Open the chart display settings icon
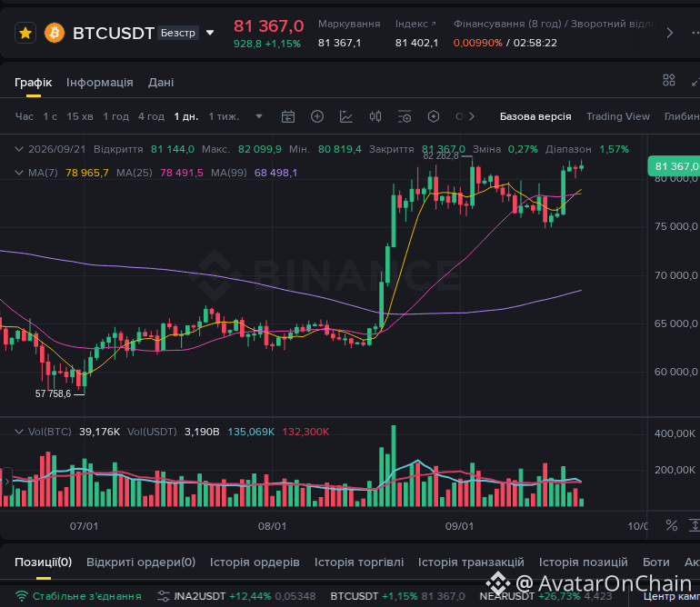This screenshot has width=700, height=607. pyautogui.click(x=405, y=116)
